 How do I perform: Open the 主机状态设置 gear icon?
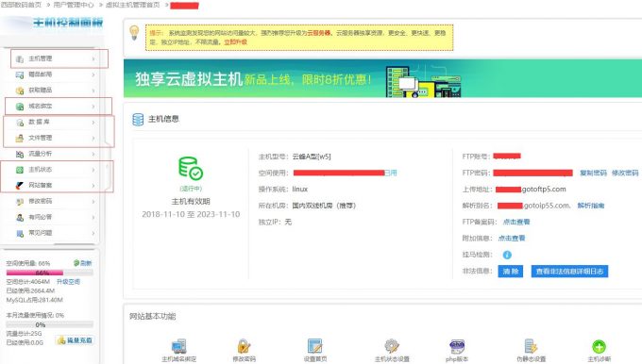(392, 346)
